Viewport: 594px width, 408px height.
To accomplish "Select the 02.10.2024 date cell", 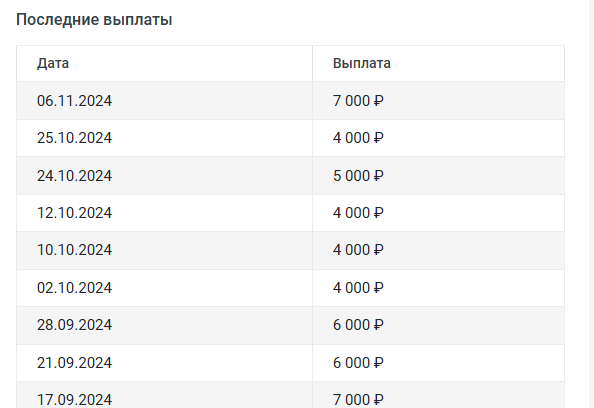I will (74, 288).
